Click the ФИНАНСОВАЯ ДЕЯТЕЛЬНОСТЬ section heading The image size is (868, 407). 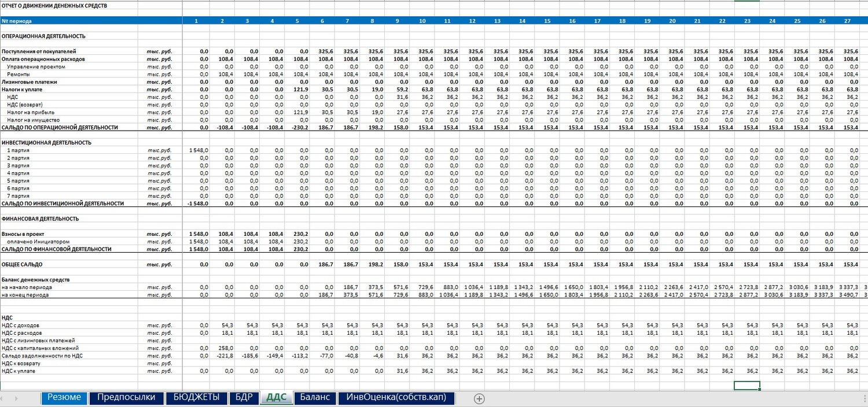point(41,219)
